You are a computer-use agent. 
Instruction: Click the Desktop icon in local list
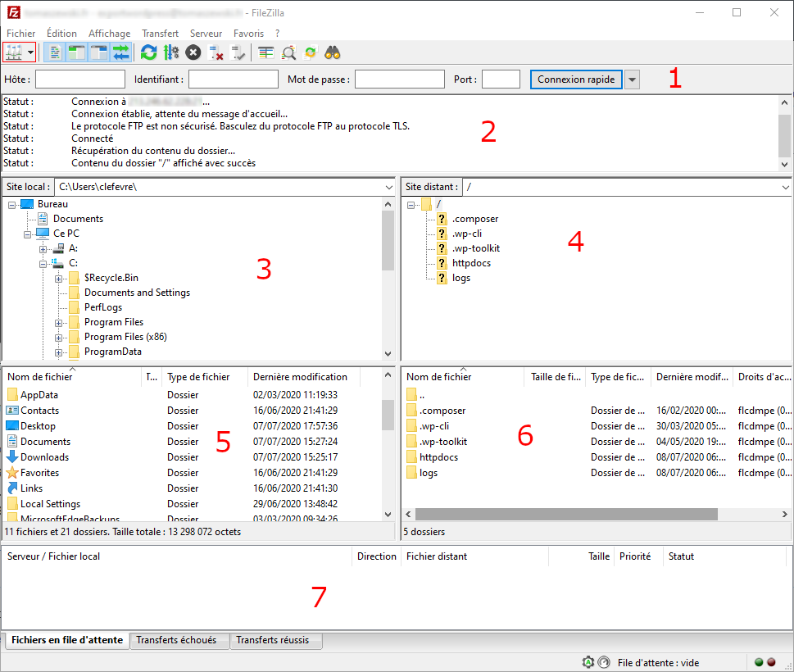(12, 426)
